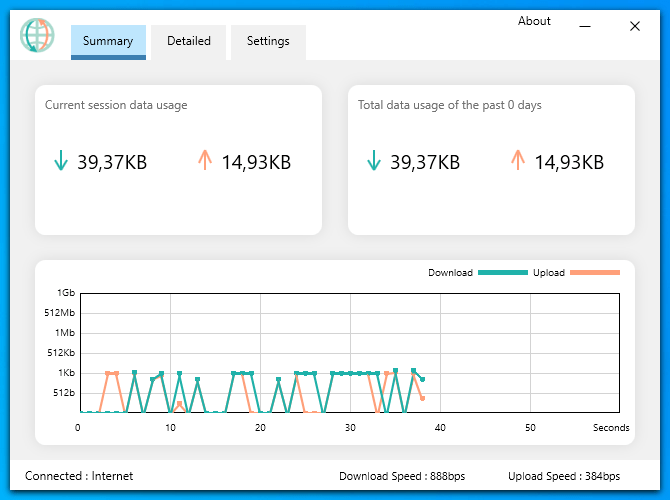Close the application window
This screenshot has height=500, width=670.
click(634, 27)
